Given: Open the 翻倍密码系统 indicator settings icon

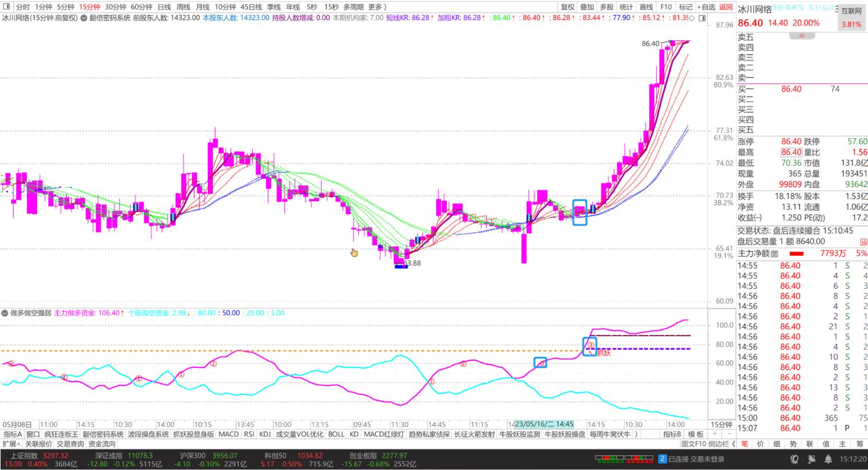Looking at the screenshot, I should point(84,18).
